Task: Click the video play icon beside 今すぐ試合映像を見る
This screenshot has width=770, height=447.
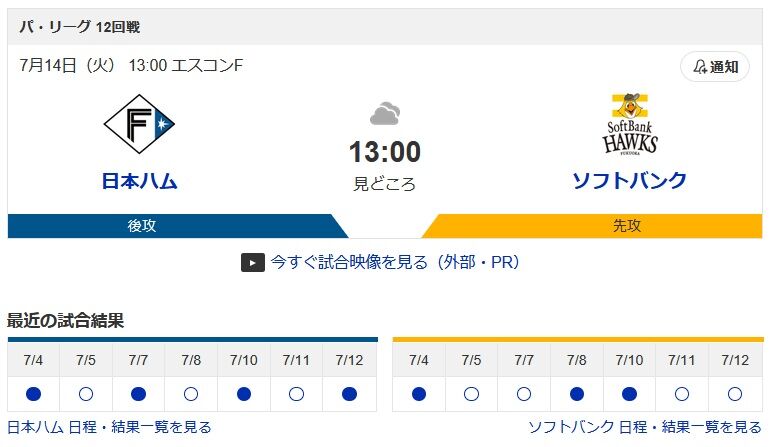Action: click(252, 262)
